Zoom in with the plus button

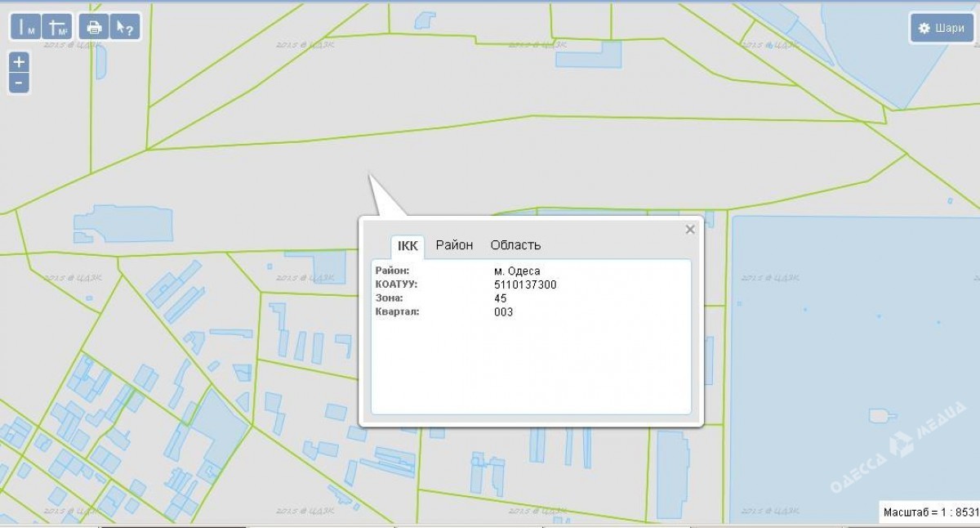[x=19, y=62]
